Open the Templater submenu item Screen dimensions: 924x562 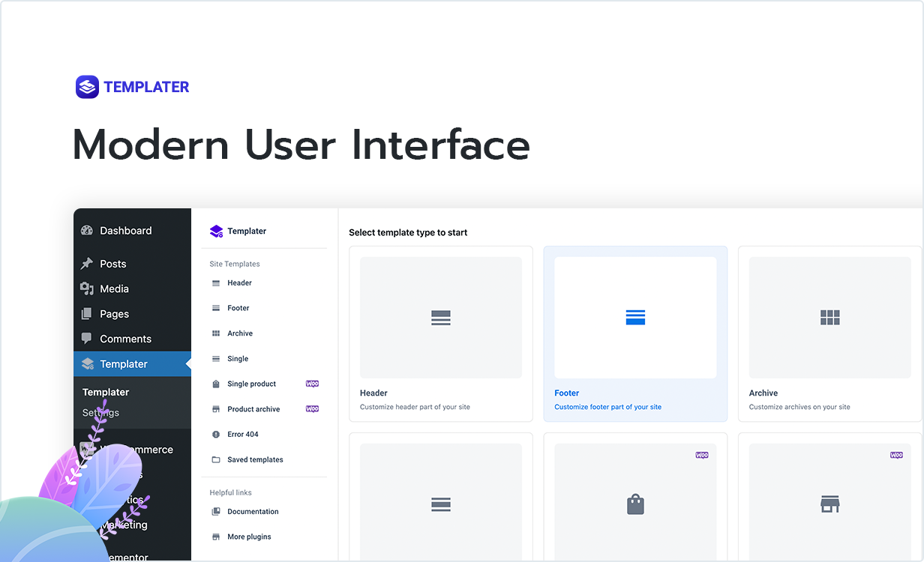tap(106, 392)
